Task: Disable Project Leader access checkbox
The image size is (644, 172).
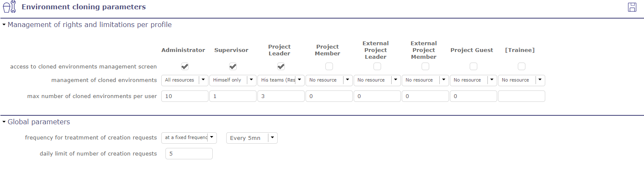Action: pyautogui.click(x=281, y=66)
